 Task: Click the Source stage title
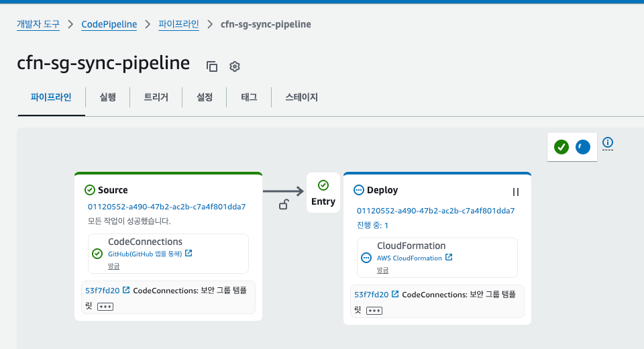pyautogui.click(x=113, y=190)
